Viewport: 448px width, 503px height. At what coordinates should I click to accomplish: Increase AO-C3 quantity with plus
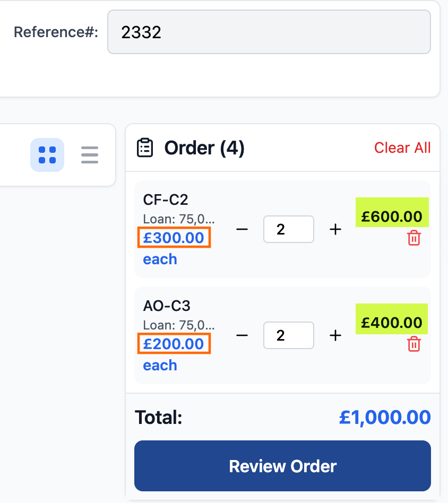pos(335,335)
